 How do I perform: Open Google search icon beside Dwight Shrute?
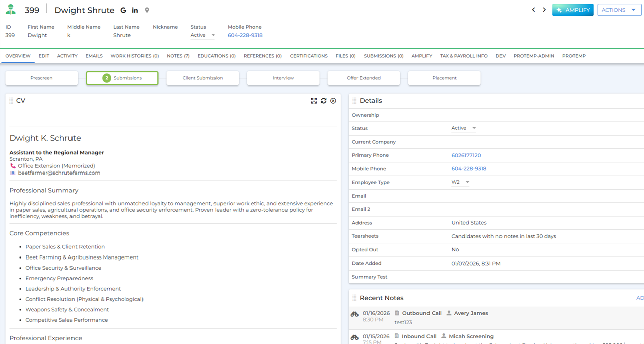pos(123,10)
